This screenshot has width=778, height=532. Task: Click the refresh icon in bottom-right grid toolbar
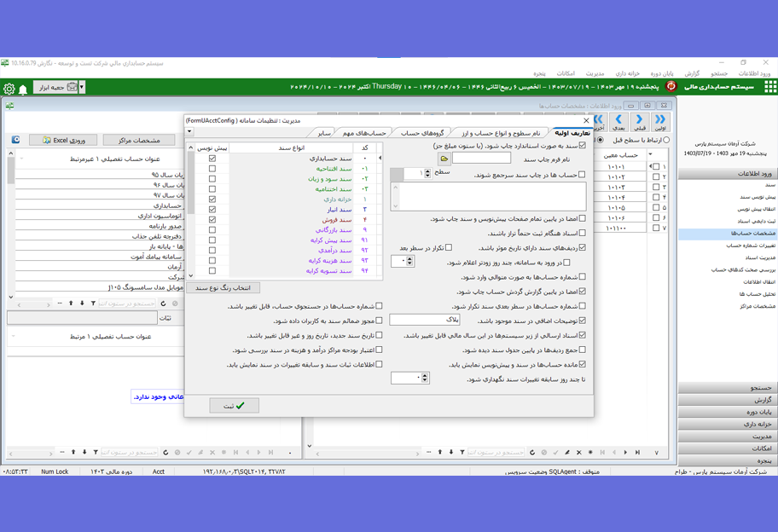pyautogui.click(x=532, y=452)
